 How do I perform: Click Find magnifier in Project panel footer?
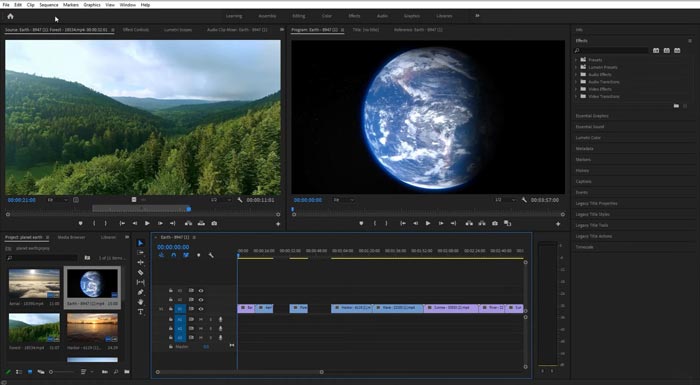(116, 372)
